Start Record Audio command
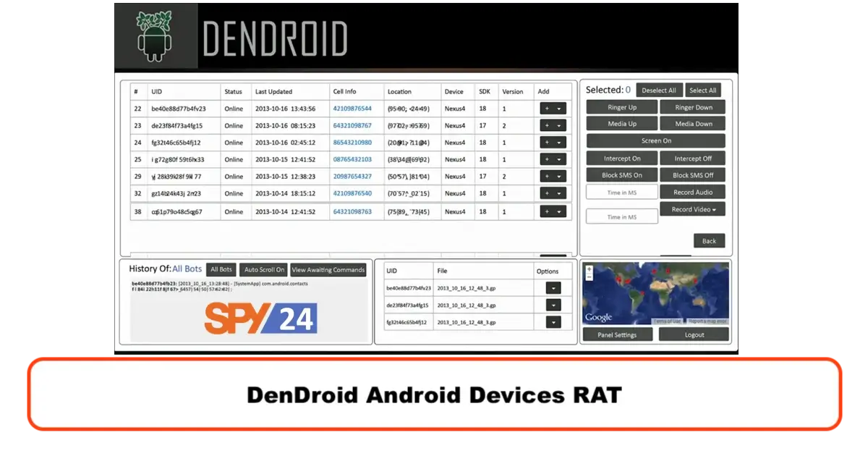The image size is (868, 456). pyautogui.click(x=693, y=193)
